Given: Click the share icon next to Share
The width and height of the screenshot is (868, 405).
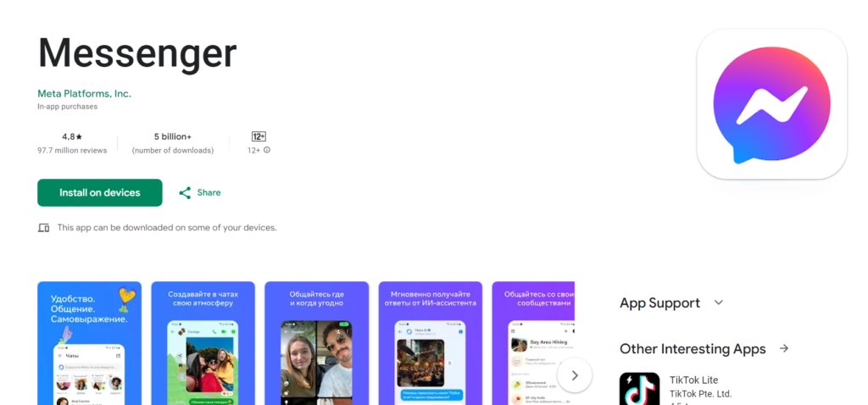Looking at the screenshot, I should [185, 192].
